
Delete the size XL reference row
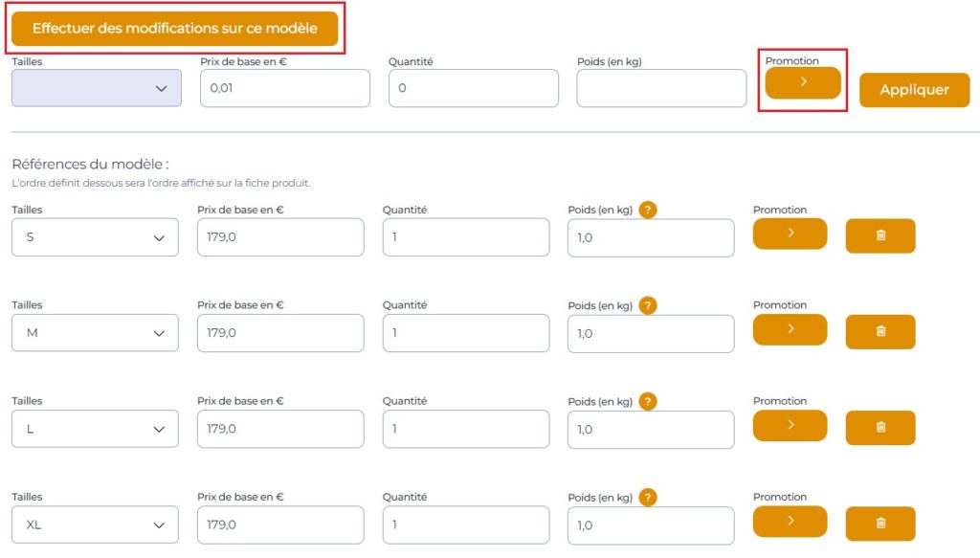(x=880, y=523)
